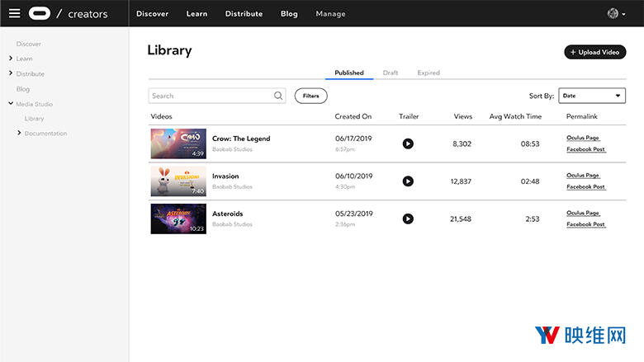Play the Invasion trailer
The width and height of the screenshot is (644, 362).
click(408, 181)
